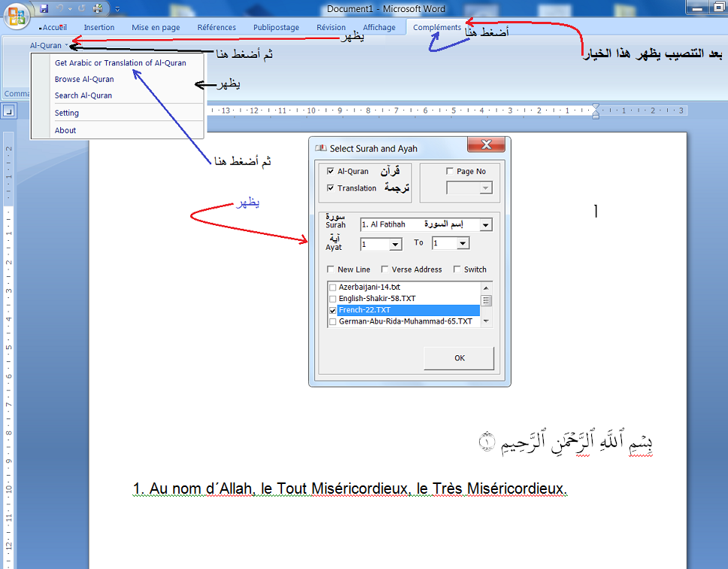Close the Select Surah and Ayah dialog
Image resolution: width=728 pixels, height=569 pixels.
pos(486,145)
